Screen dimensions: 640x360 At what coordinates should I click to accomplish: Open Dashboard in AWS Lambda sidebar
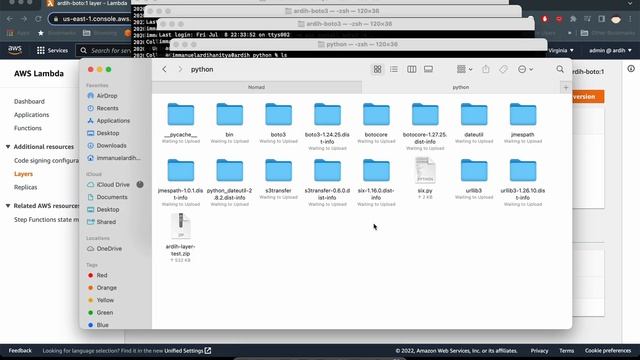tap(29, 101)
